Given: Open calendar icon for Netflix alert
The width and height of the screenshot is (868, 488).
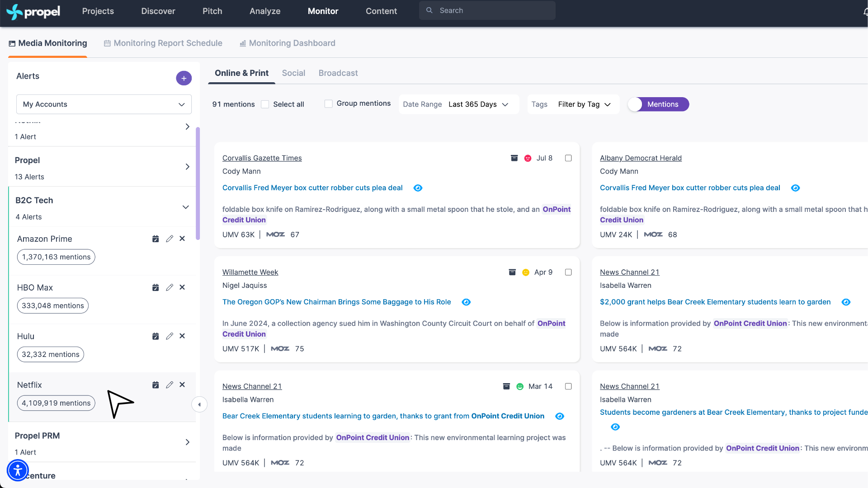Looking at the screenshot, I should click(x=156, y=385).
